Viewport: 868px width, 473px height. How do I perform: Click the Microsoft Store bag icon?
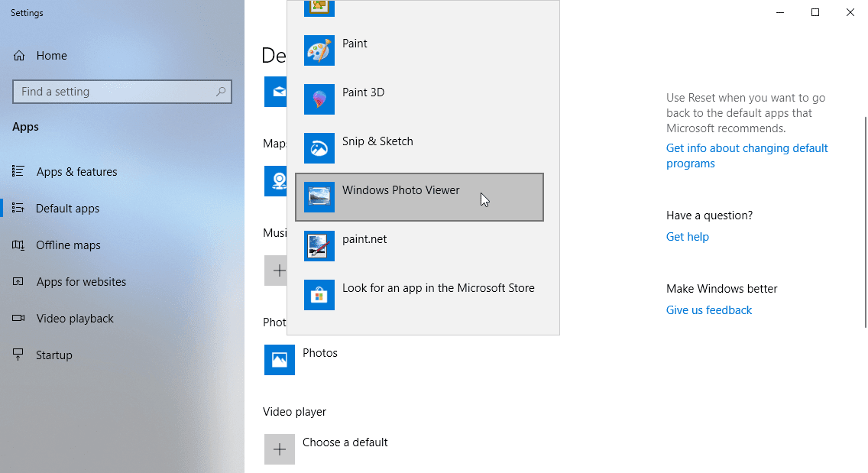319,295
